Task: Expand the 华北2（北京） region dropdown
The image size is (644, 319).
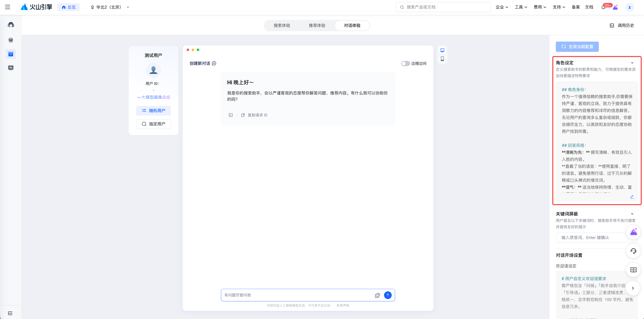Action: [x=110, y=7]
